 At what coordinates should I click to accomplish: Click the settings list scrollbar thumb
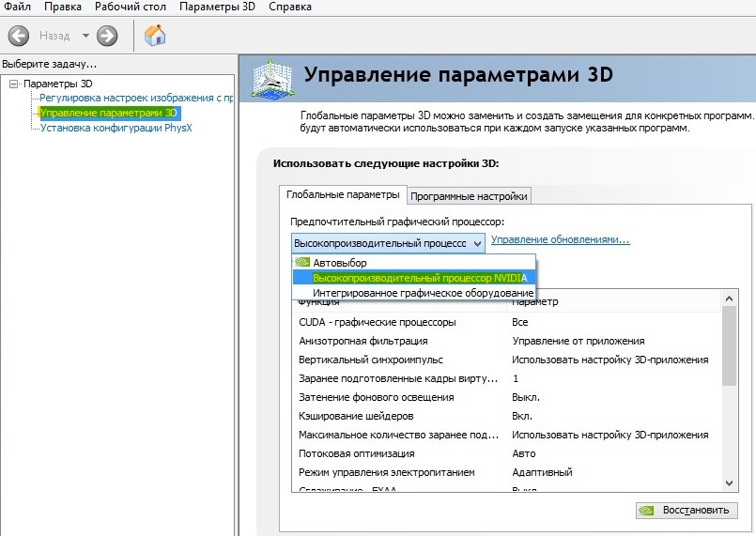[729, 345]
